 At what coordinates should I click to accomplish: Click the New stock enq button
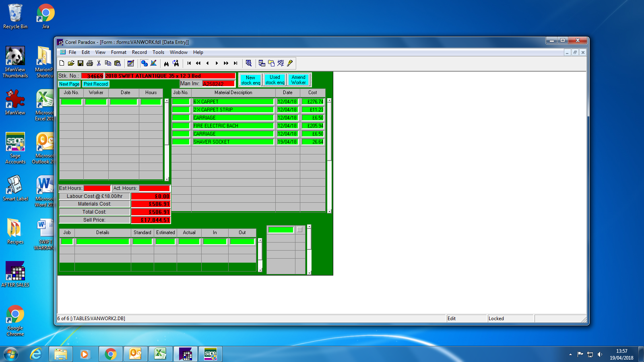(x=250, y=80)
